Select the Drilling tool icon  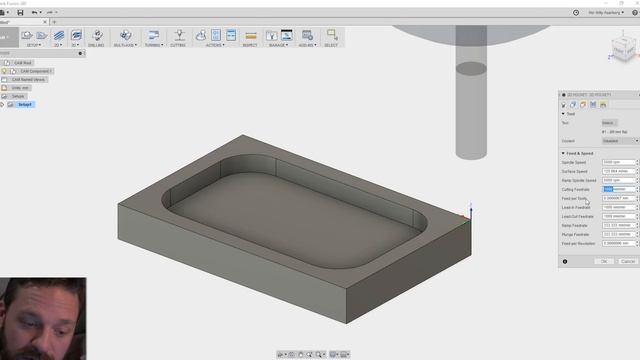pos(97,36)
